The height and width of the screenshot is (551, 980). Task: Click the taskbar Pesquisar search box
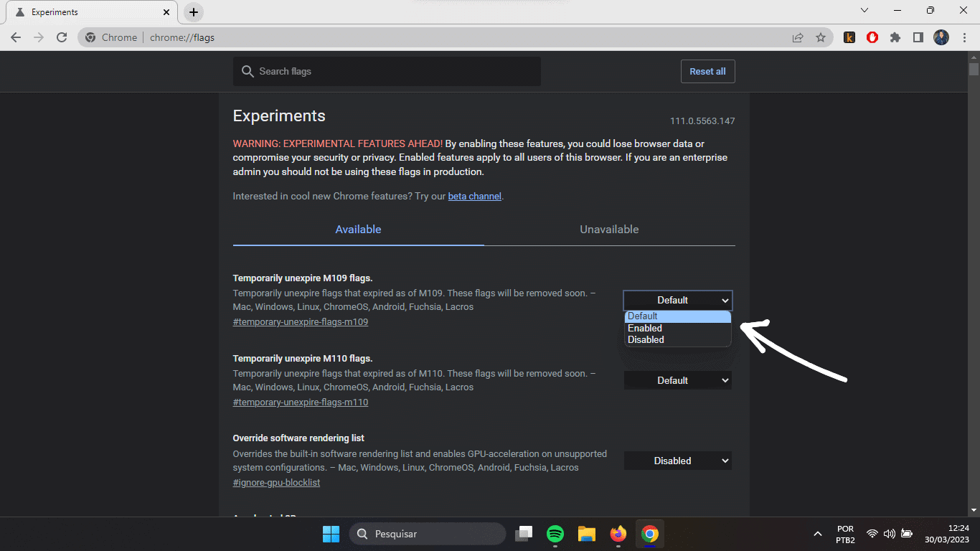[428, 534]
